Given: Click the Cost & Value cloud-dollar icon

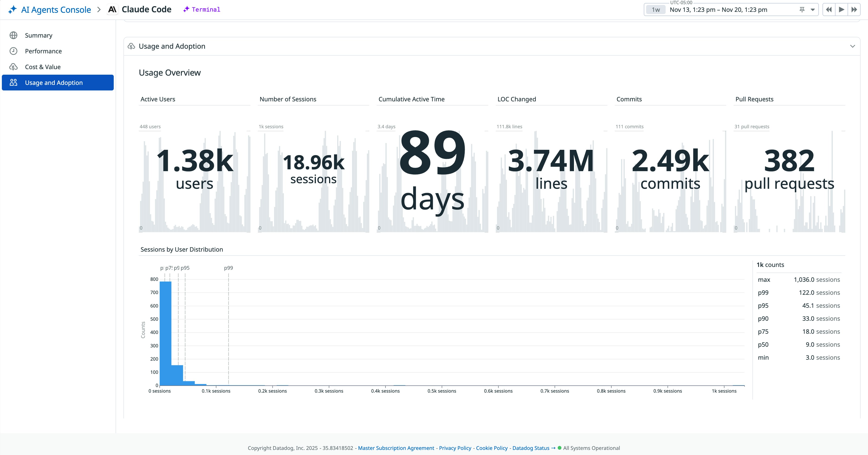Looking at the screenshot, I should pos(13,67).
